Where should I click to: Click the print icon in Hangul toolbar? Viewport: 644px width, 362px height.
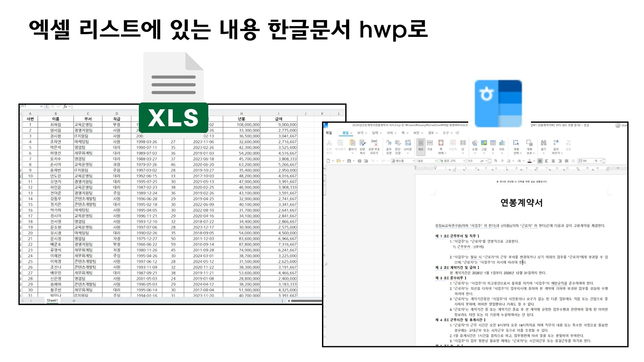coord(360,161)
